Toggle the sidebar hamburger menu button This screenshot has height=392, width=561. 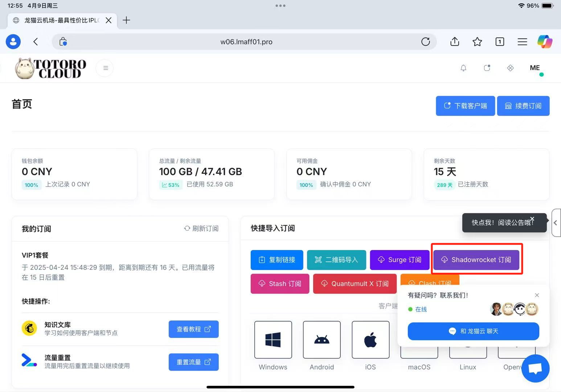[106, 68]
